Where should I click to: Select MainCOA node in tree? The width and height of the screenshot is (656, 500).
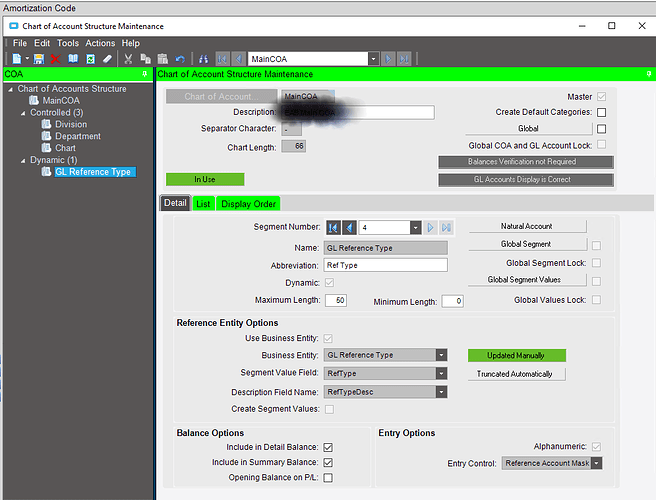61,101
